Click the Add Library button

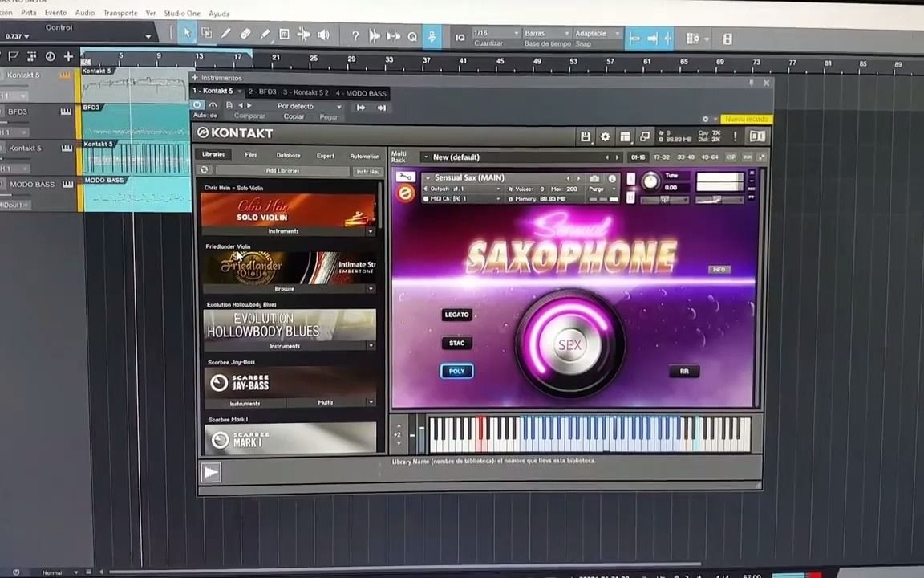(282, 170)
